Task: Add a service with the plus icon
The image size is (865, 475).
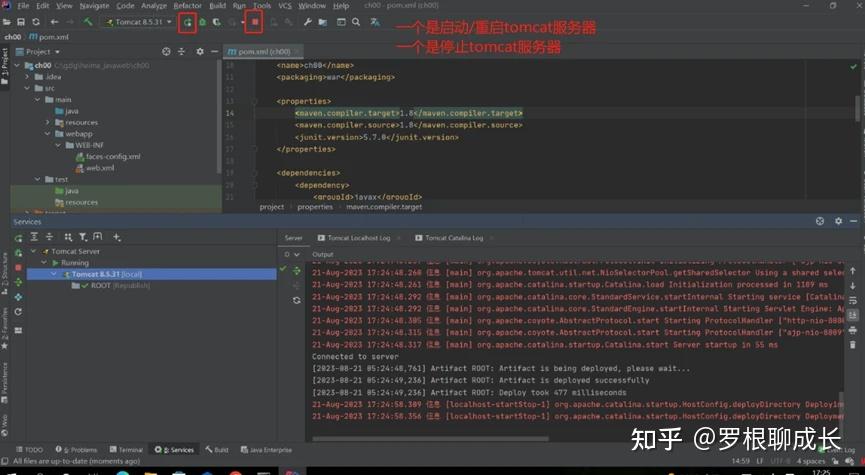Action: (x=116, y=237)
